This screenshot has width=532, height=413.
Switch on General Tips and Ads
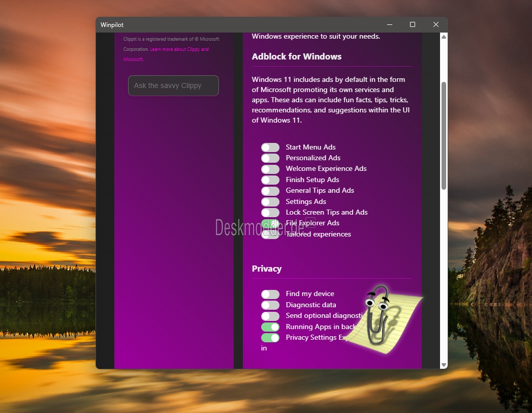pyautogui.click(x=270, y=191)
